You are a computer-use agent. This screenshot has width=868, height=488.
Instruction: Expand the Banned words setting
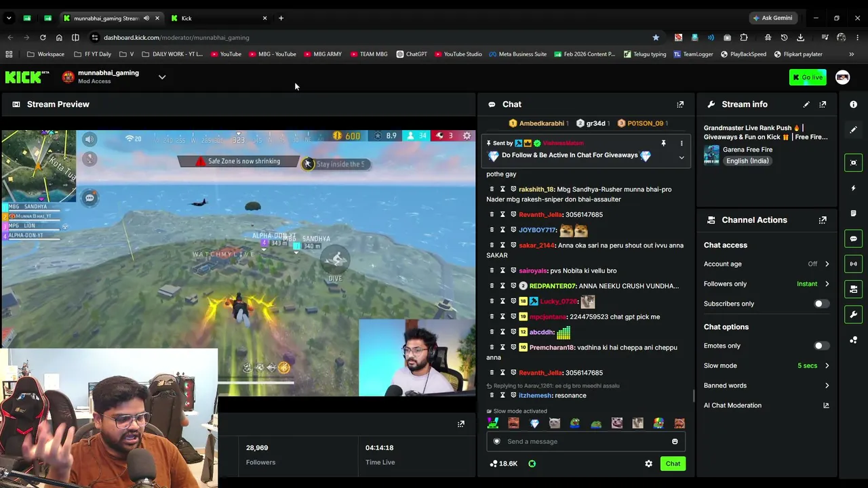point(766,386)
